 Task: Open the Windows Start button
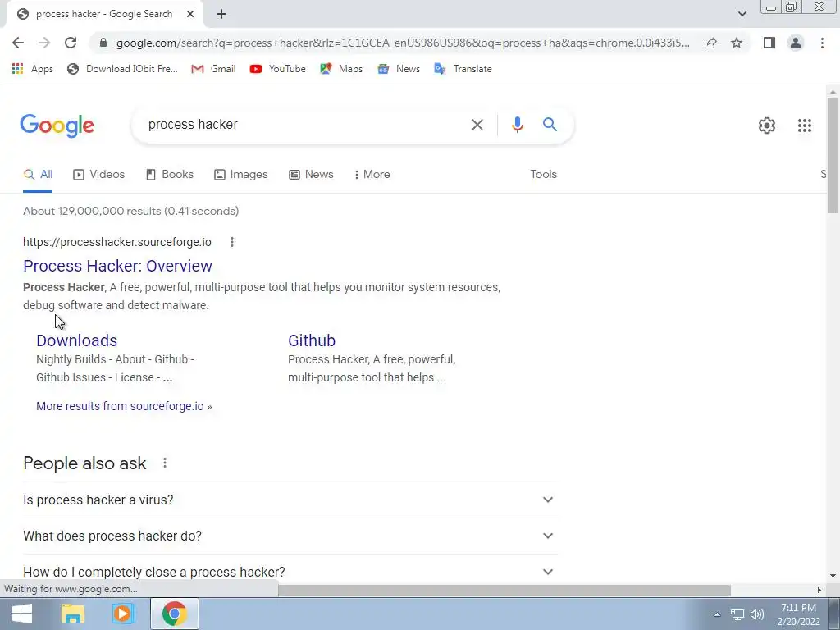point(22,614)
